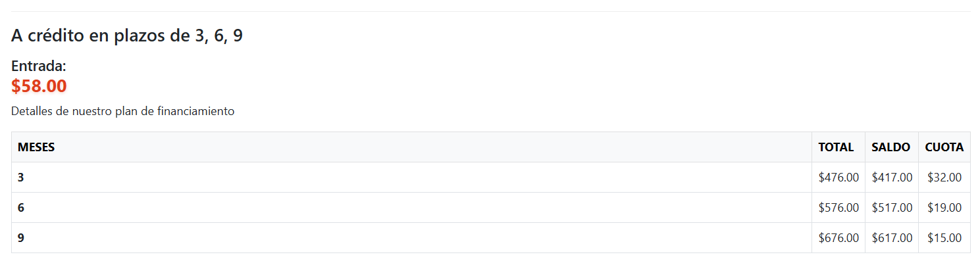Click the SALDO column header
This screenshot has height=265, width=980.
click(890, 147)
